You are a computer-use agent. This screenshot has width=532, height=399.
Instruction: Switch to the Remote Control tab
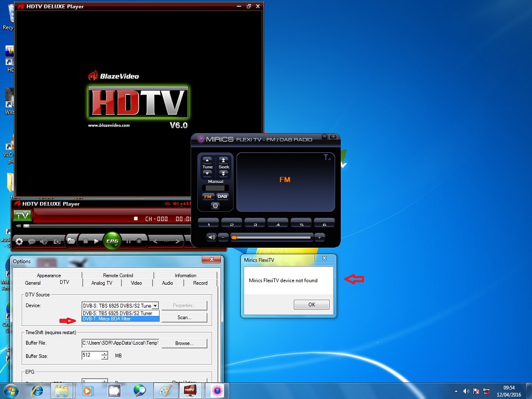click(x=117, y=275)
